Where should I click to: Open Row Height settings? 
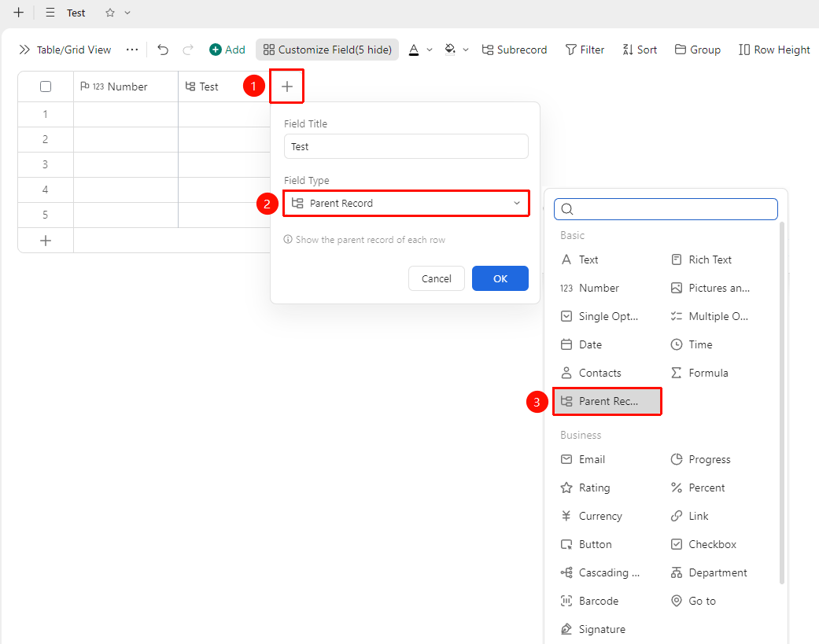[775, 50]
